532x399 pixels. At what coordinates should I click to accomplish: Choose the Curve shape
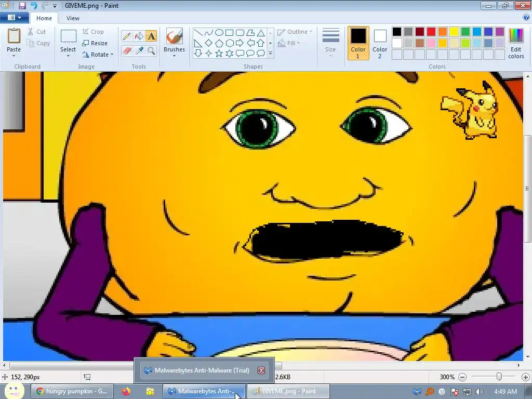click(x=209, y=33)
